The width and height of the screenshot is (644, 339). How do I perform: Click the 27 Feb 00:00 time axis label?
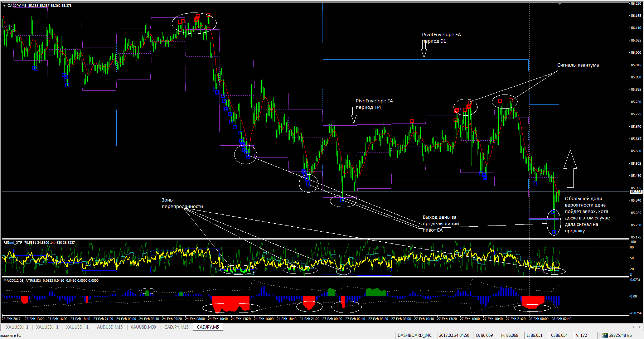click(332, 319)
